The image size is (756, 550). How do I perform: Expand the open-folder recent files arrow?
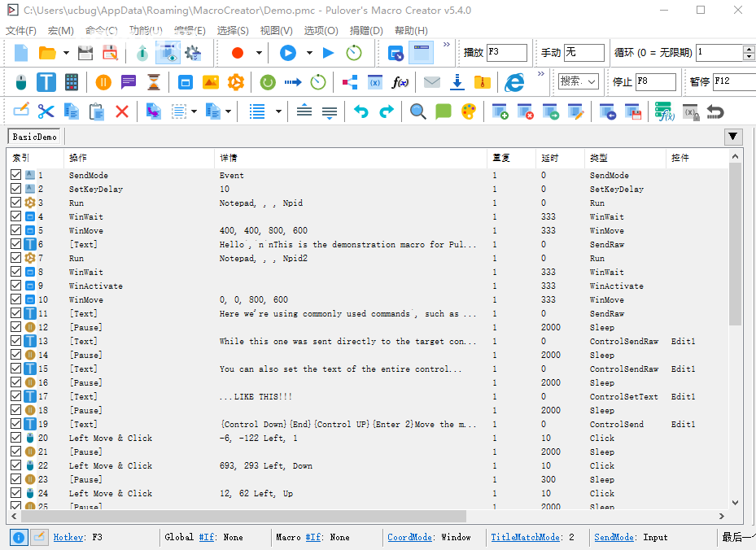(66, 53)
